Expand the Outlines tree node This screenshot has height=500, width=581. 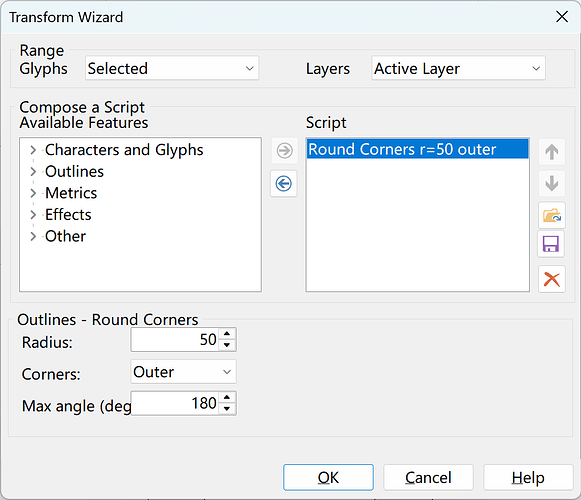(x=33, y=172)
